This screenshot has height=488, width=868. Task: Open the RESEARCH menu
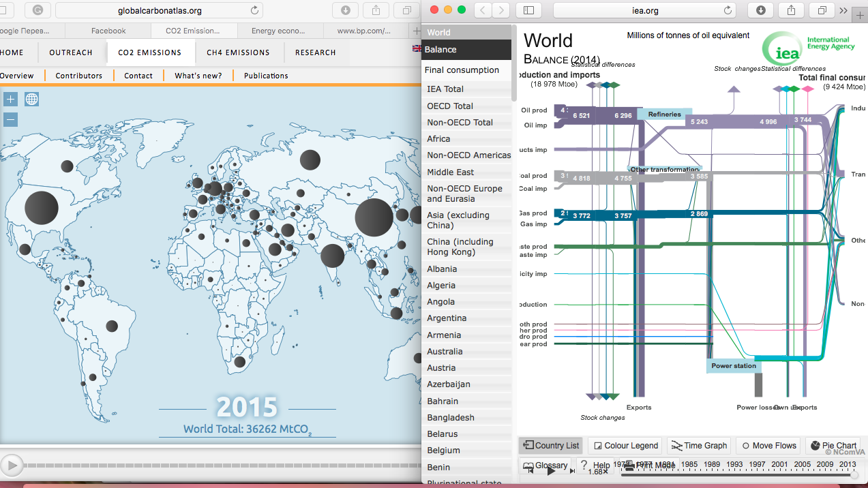tap(315, 52)
